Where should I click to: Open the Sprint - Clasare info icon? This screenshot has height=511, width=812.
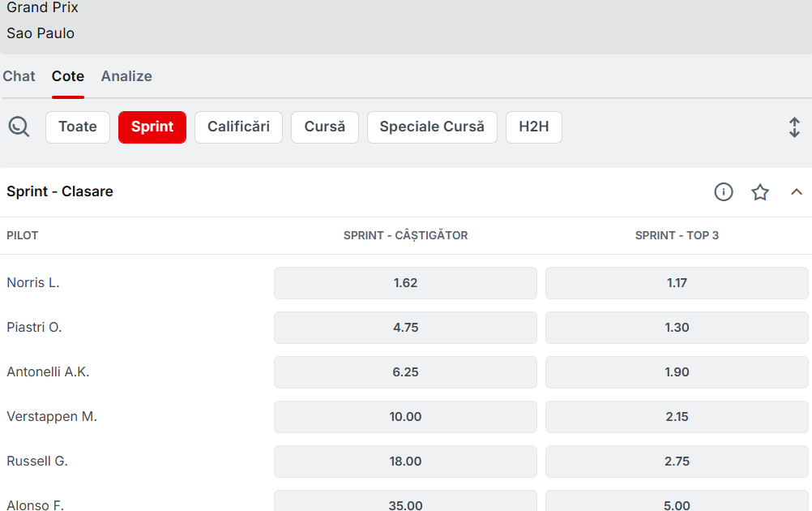[723, 192]
